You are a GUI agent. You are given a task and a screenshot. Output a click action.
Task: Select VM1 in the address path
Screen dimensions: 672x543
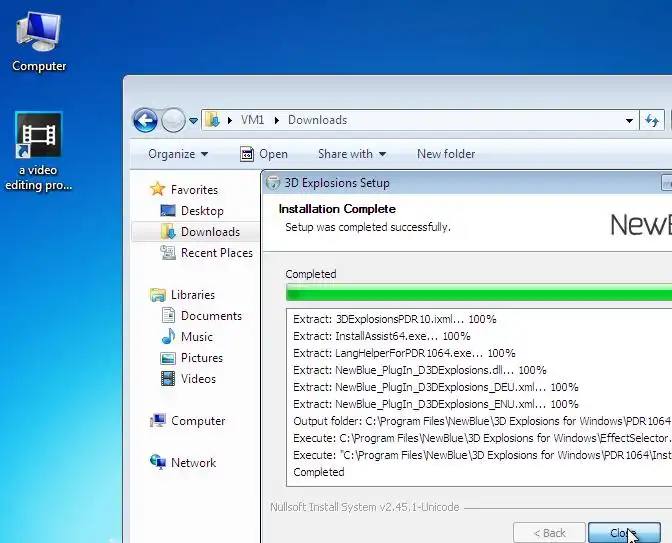tap(252, 120)
